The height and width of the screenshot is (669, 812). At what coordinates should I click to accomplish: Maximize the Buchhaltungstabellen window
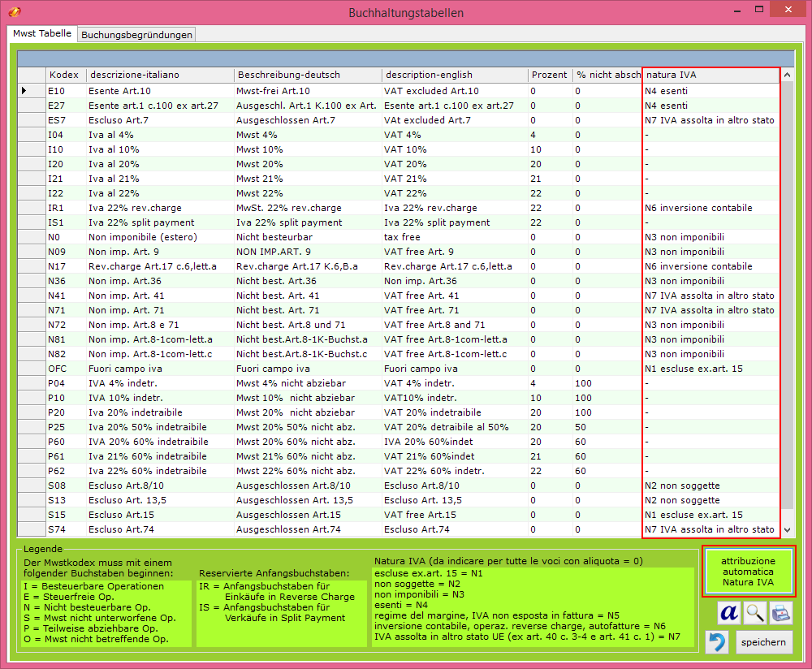[x=758, y=11]
